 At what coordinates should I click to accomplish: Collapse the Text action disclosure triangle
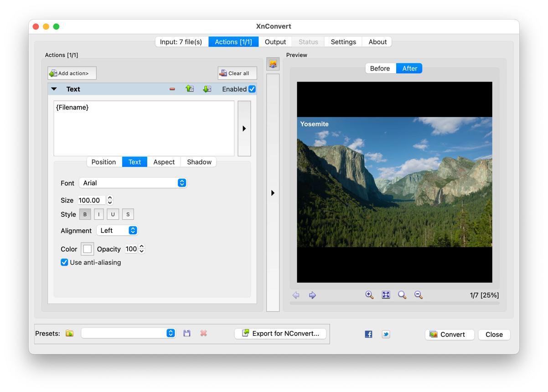tap(54, 89)
